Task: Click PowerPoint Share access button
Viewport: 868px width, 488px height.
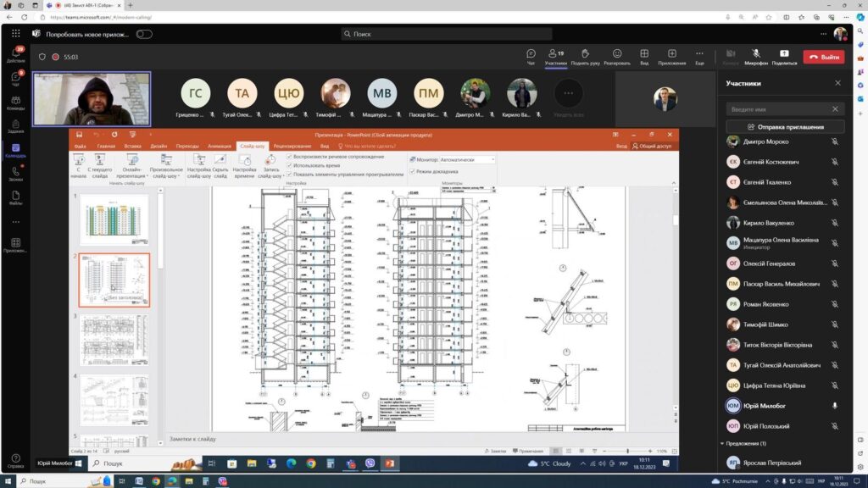Action: 652,146
